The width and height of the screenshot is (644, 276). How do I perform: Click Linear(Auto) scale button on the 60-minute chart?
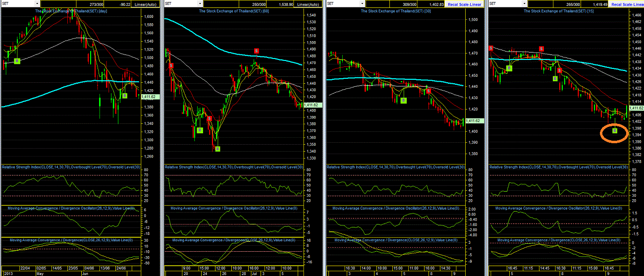click(309, 3)
